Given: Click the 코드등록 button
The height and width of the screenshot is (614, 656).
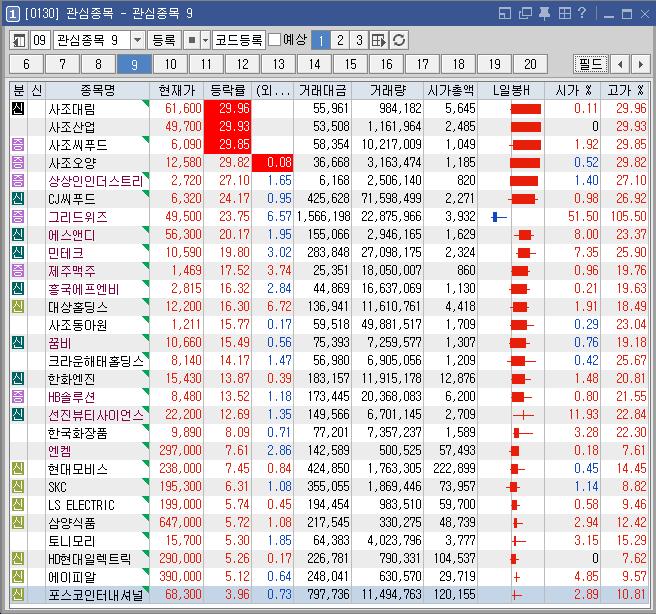Looking at the screenshot, I should (238, 40).
